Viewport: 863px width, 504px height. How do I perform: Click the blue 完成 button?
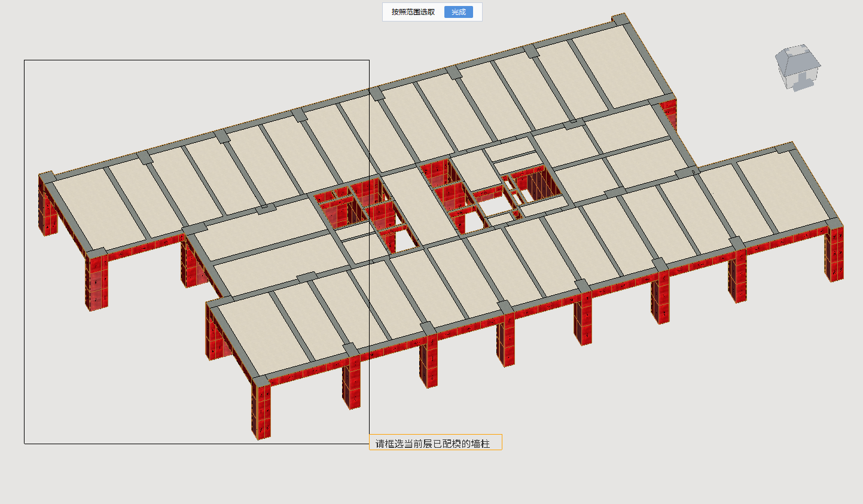(x=458, y=12)
